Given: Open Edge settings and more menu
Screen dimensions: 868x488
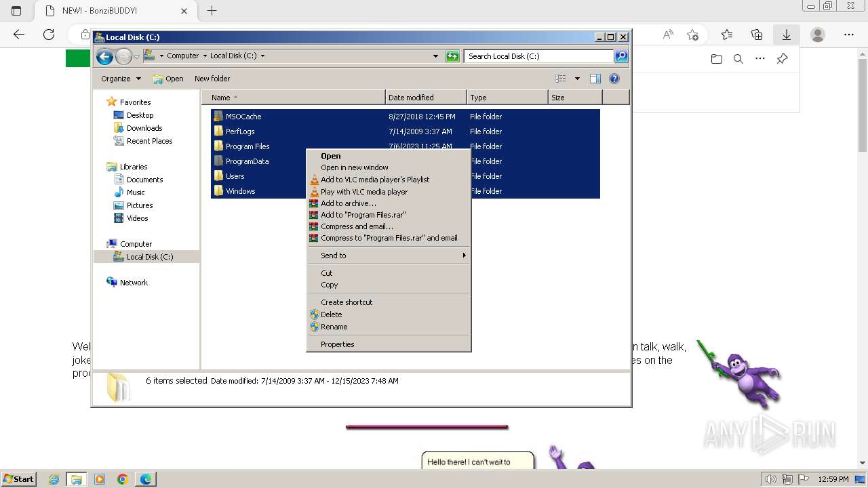Looking at the screenshot, I should tap(849, 35).
